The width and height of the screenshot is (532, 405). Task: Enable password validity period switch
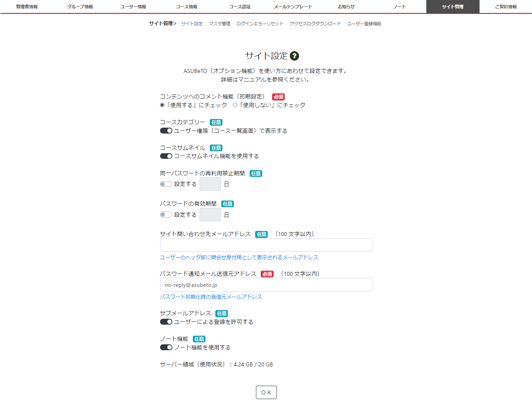click(166, 215)
